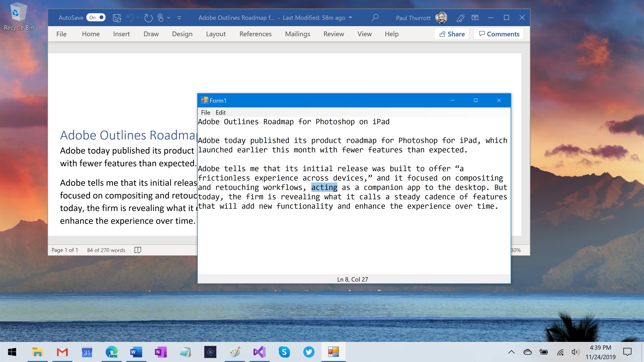Open Word's search magnifier
The width and height of the screenshot is (644, 362).
pos(375,18)
